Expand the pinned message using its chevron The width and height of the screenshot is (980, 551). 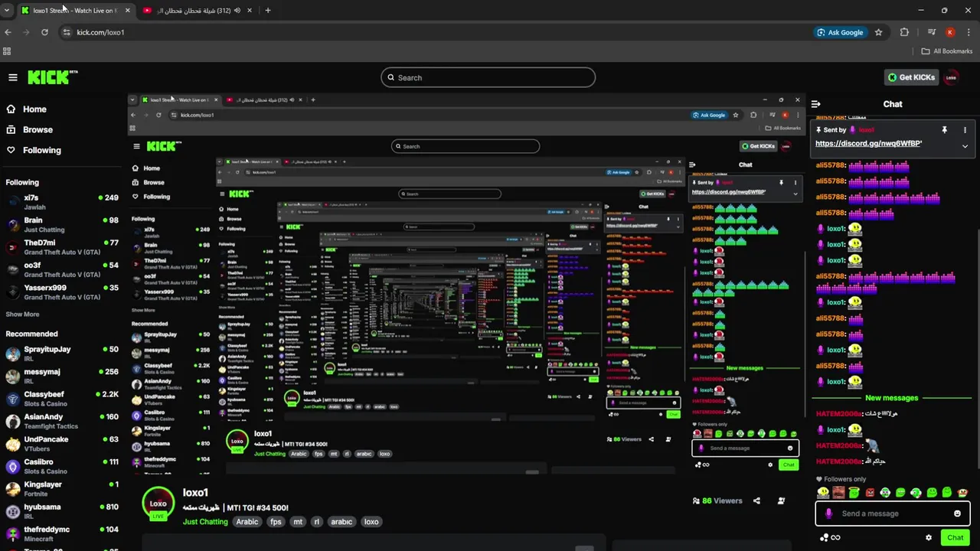[x=965, y=146]
